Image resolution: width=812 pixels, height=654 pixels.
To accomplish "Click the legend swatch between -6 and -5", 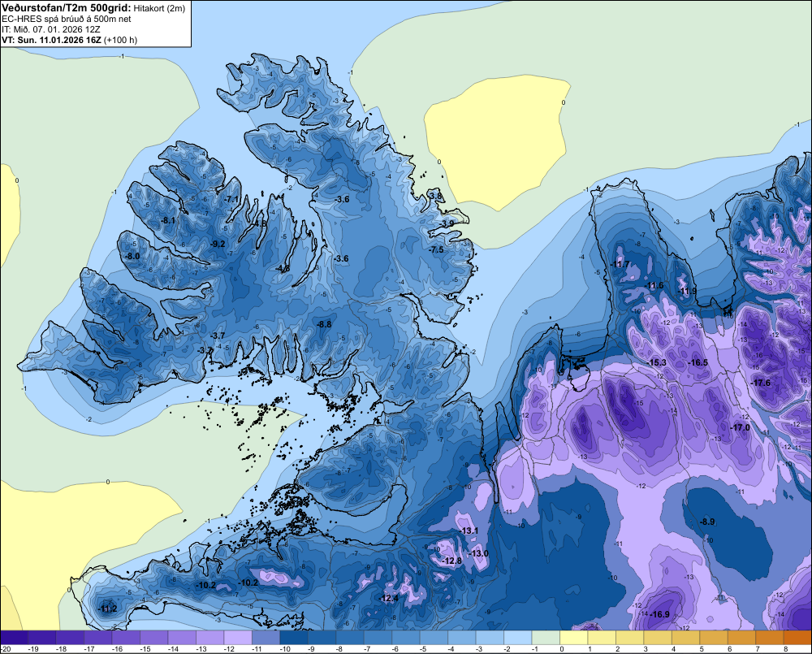I will 406,638.
